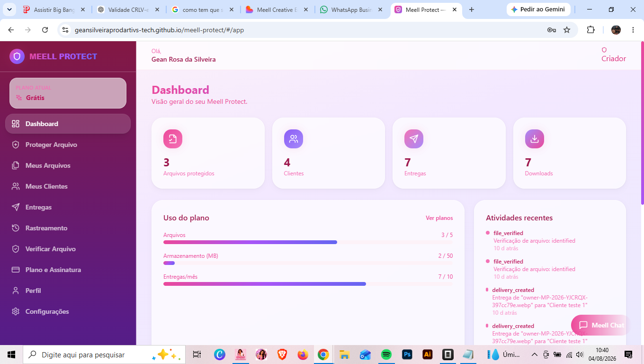Click the password key icon
Image resolution: width=644 pixels, height=364 pixels.
tap(551, 30)
